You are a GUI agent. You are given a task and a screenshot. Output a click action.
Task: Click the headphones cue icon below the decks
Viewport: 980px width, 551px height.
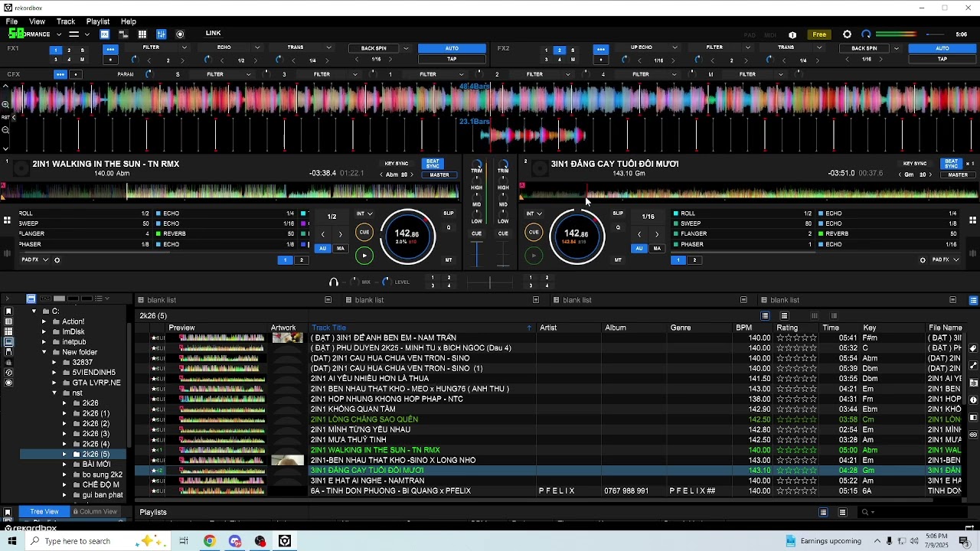pos(334,282)
